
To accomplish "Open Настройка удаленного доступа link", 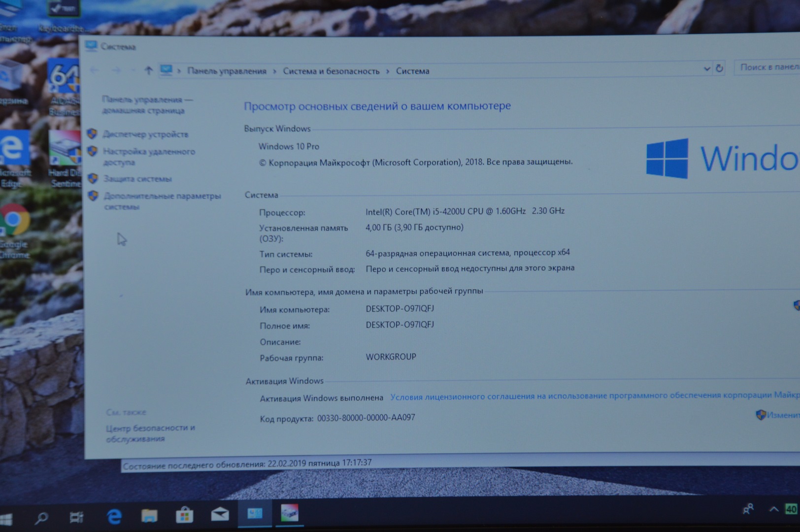I will 149,157.
